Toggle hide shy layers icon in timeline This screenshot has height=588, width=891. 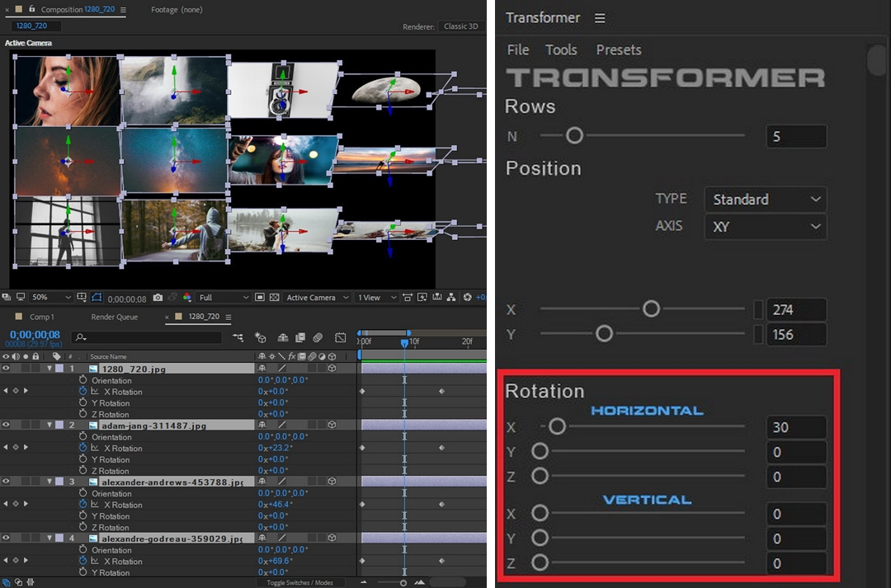282,337
